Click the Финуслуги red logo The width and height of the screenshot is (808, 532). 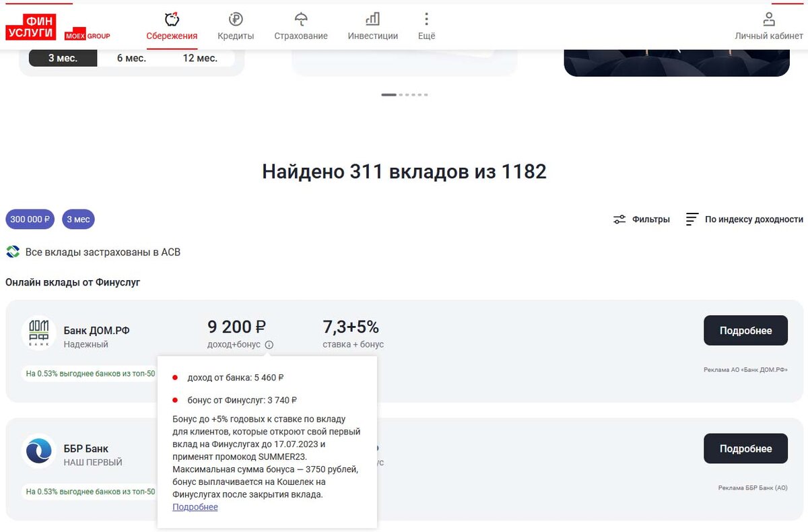[x=31, y=27]
